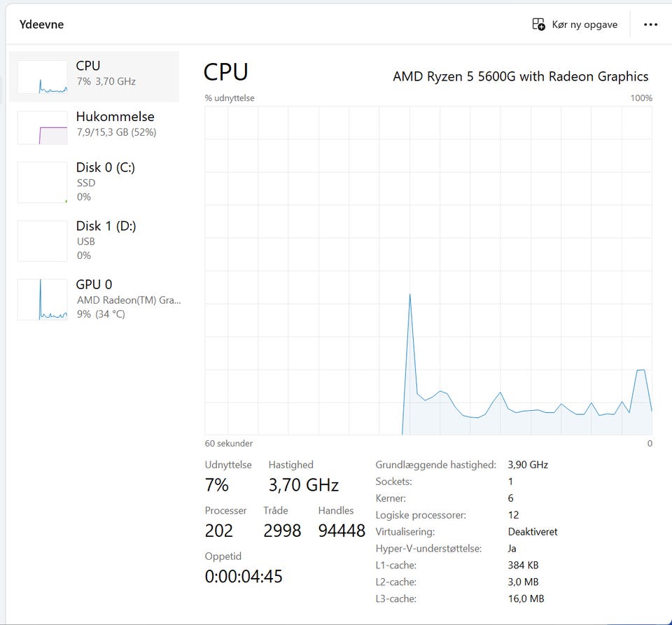Open the Disk 0 (C:) SSD view
672x625 pixels.
click(x=105, y=168)
